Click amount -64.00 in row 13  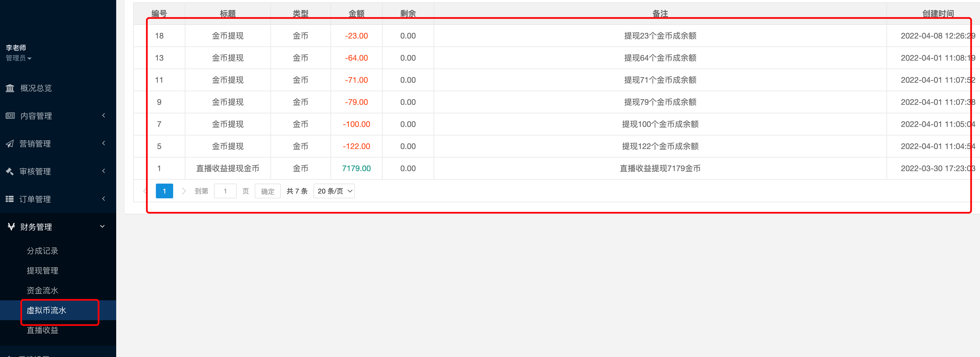pos(357,58)
